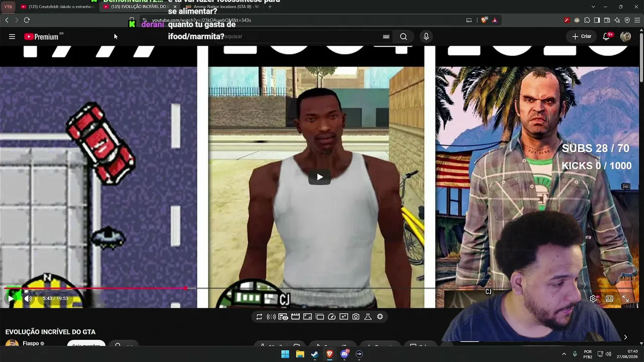Open the account avatar menu
This screenshot has height=362, width=644.
[x=625, y=37]
